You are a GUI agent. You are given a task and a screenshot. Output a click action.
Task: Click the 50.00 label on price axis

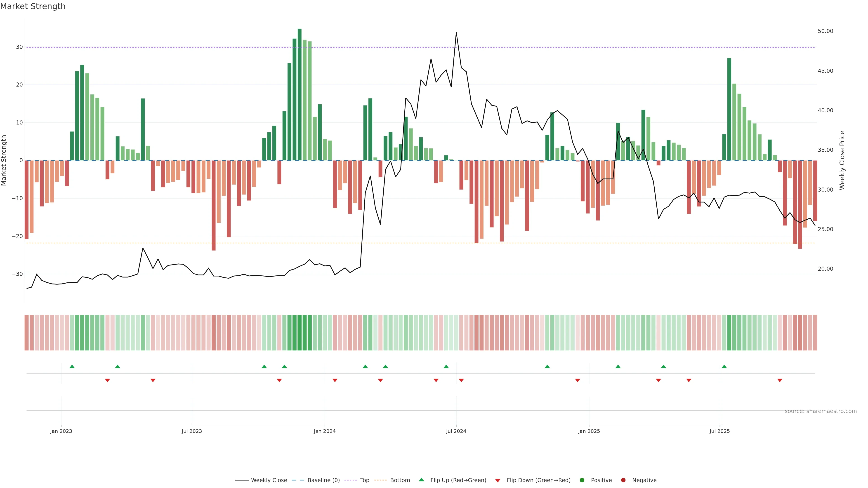(825, 31)
